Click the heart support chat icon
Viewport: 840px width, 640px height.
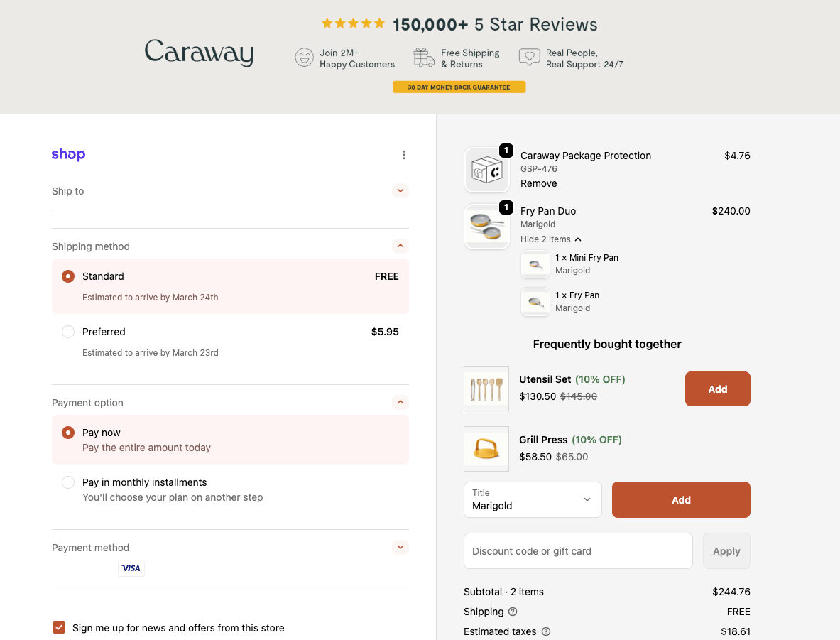(x=529, y=57)
